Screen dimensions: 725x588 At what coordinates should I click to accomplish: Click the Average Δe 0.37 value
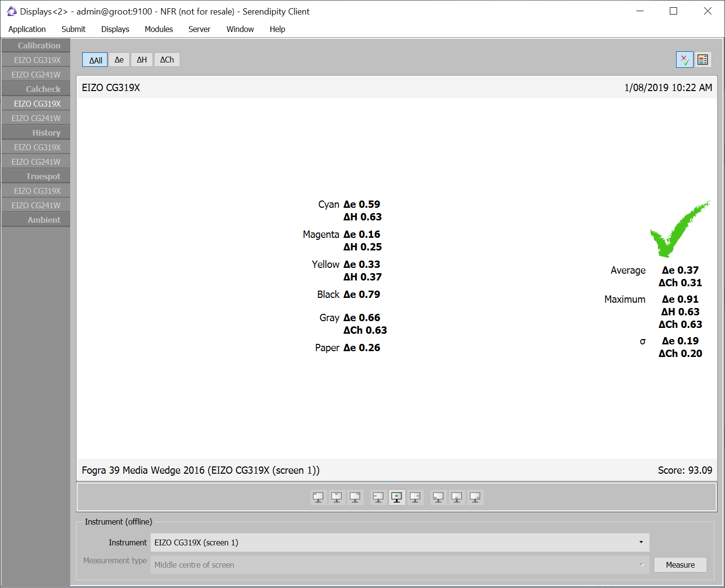(x=680, y=270)
